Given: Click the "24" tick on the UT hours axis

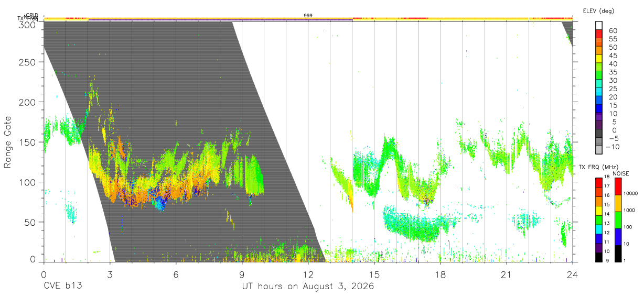Looking at the screenshot, I should pyautogui.click(x=572, y=274).
